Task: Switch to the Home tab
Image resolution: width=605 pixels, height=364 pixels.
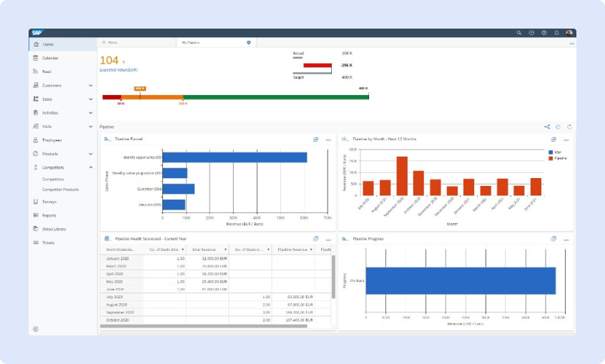Action: (x=137, y=42)
